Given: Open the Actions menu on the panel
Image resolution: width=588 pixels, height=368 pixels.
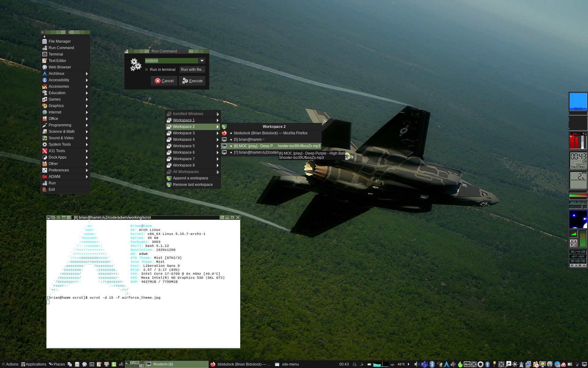Looking at the screenshot, I should point(10,364).
